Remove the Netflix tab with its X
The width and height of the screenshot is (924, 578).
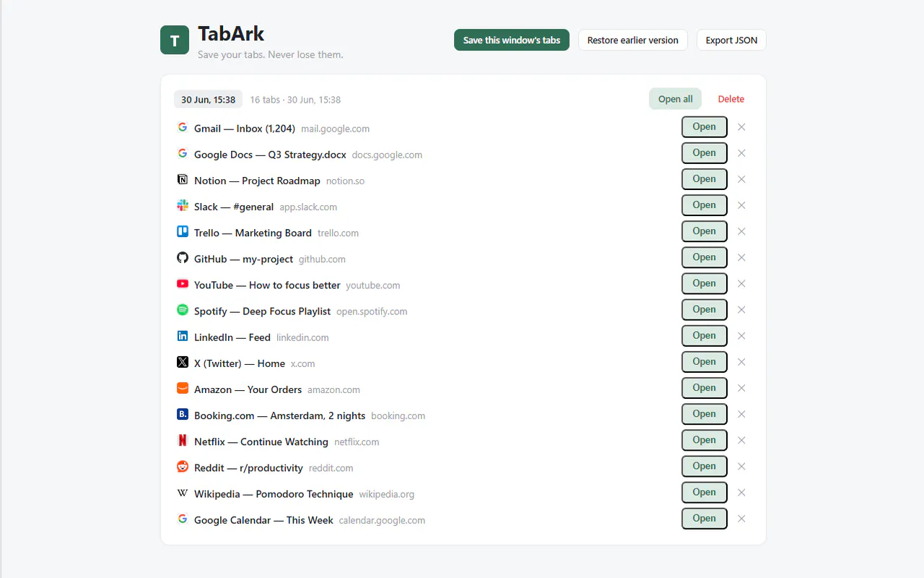741,440
